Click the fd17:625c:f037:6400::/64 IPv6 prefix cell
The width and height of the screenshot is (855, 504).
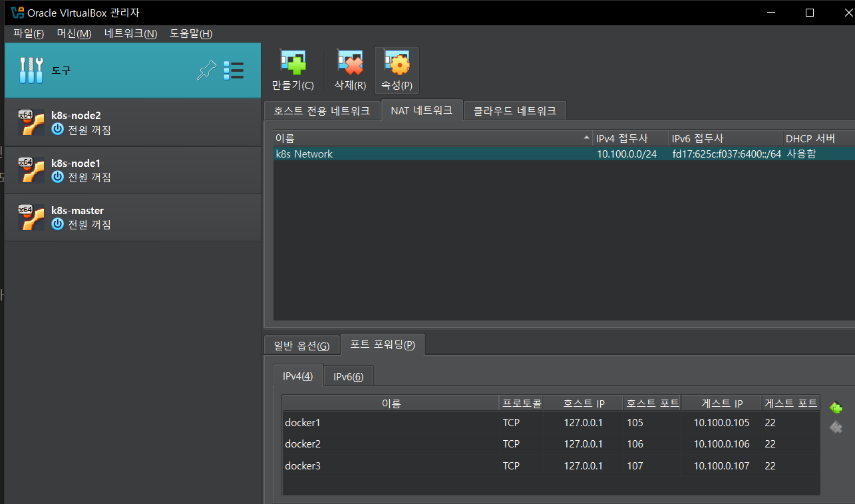pyautogui.click(x=726, y=154)
